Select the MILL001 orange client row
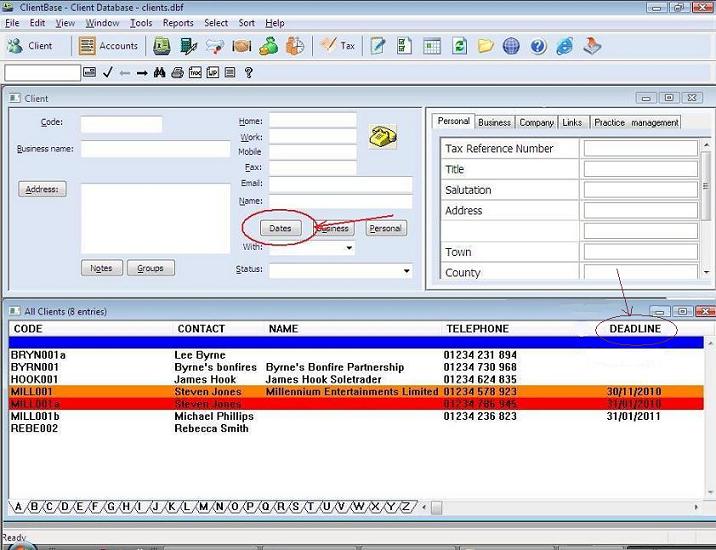This screenshot has height=550, width=716. pos(356,391)
